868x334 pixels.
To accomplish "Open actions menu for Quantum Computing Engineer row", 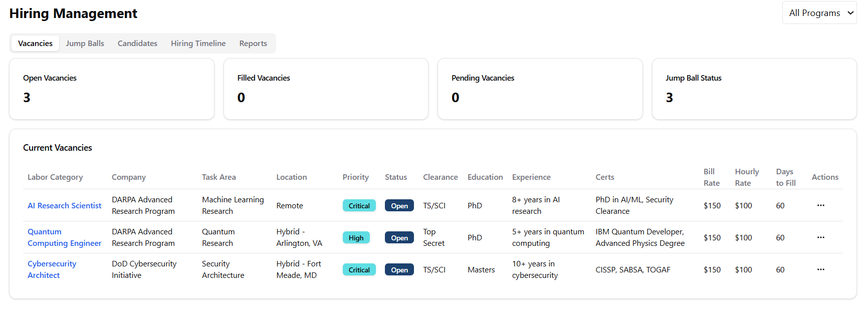I will [x=820, y=237].
